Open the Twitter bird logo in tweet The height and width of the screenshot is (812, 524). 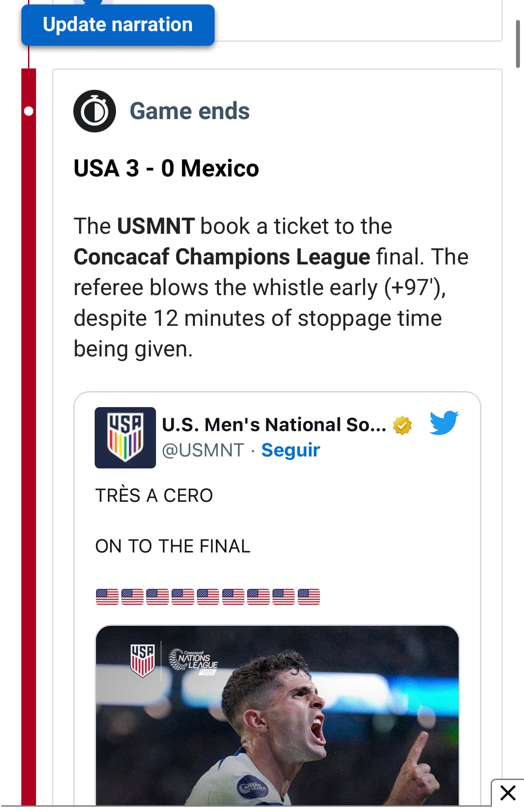tap(444, 423)
